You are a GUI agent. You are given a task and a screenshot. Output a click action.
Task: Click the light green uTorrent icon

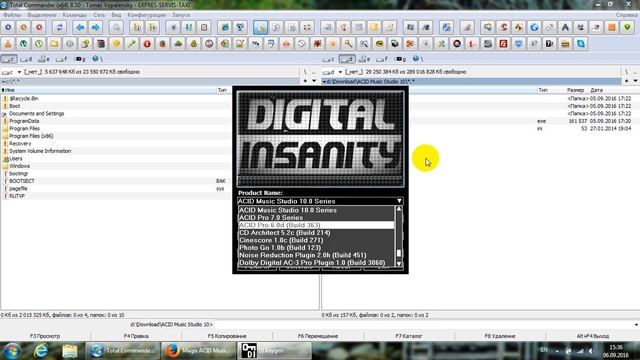[39, 44]
